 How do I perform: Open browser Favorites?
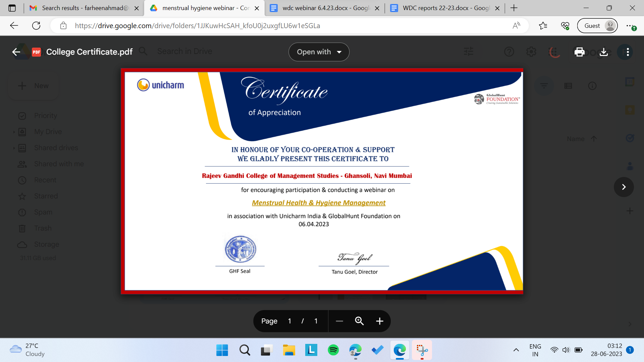(543, 25)
